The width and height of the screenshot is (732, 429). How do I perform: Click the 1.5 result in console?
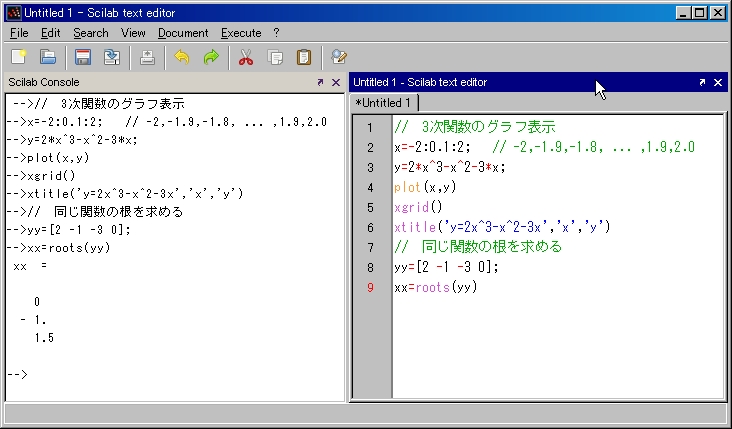click(44, 338)
